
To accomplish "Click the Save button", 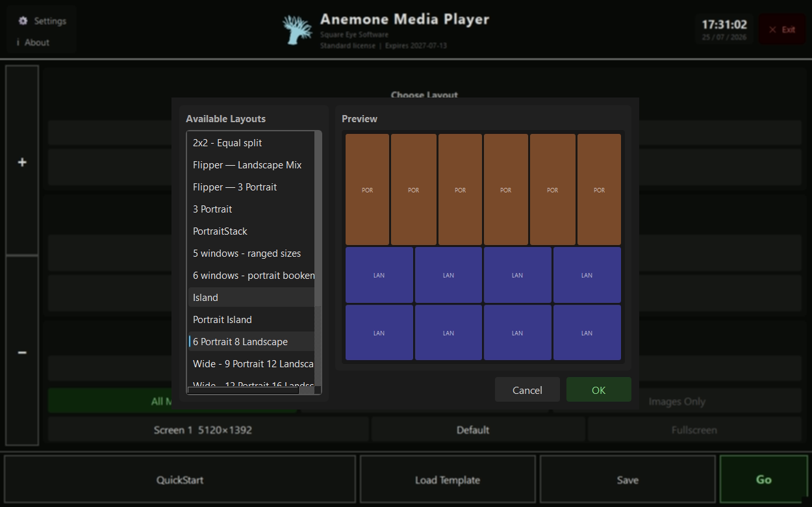I will [628, 480].
